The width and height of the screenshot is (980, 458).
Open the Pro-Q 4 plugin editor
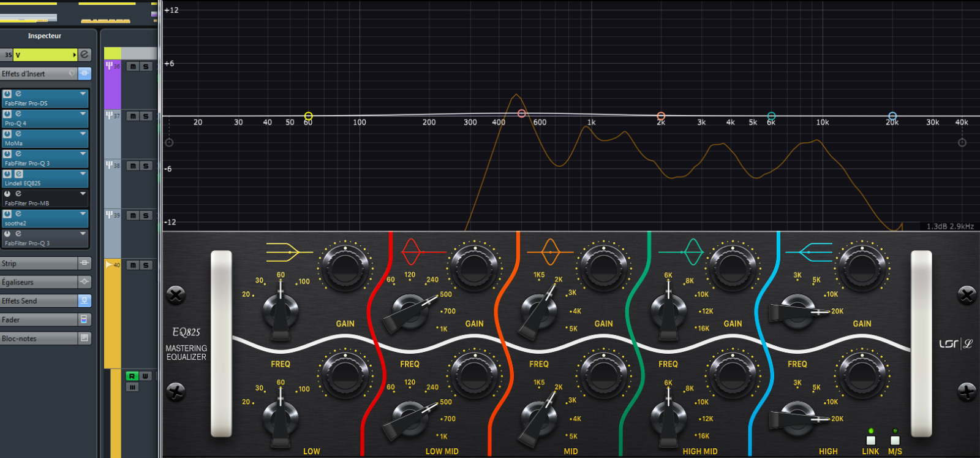(x=18, y=114)
